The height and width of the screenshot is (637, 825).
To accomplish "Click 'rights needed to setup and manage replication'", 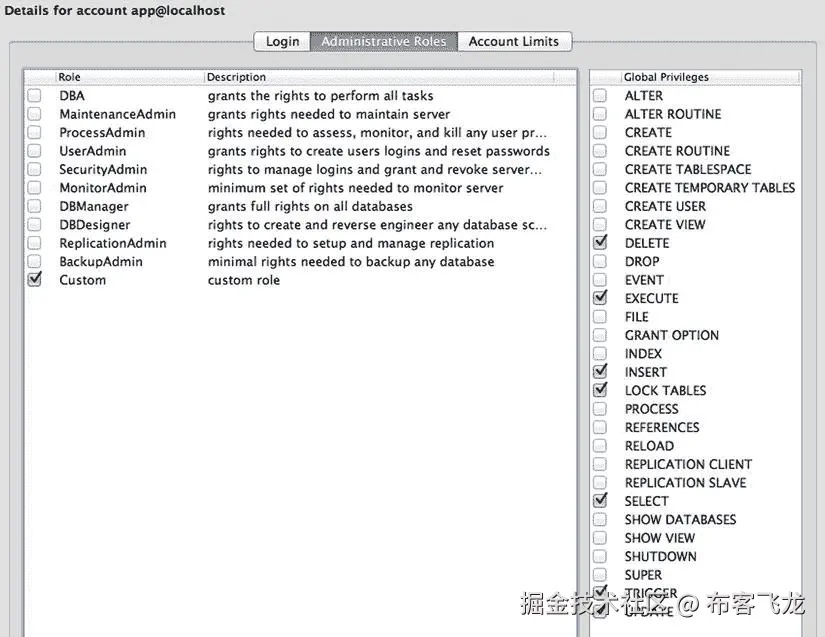I will [351, 243].
